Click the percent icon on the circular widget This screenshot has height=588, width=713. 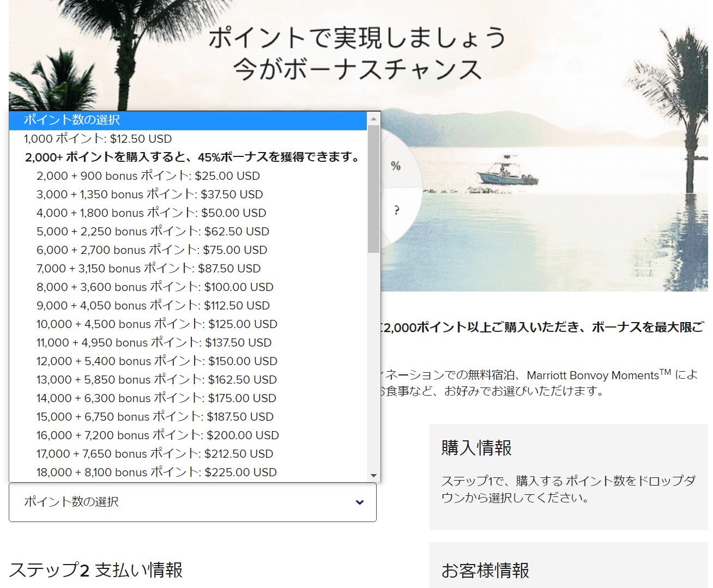click(x=396, y=166)
